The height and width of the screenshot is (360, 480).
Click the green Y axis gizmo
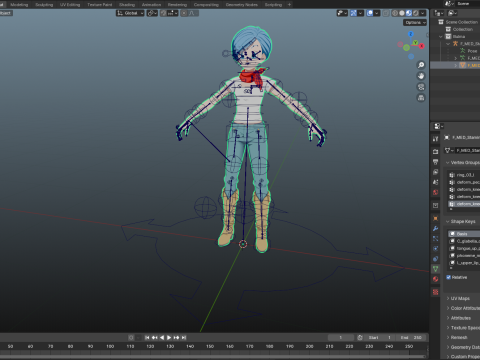pyautogui.click(x=415, y=43)
